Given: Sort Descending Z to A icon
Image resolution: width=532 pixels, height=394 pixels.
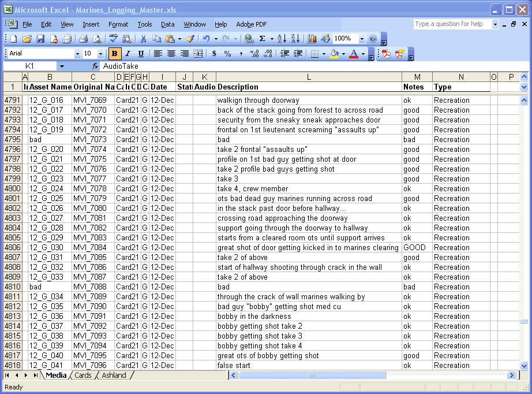Looking at the screenshot, I should pos(295,39).
